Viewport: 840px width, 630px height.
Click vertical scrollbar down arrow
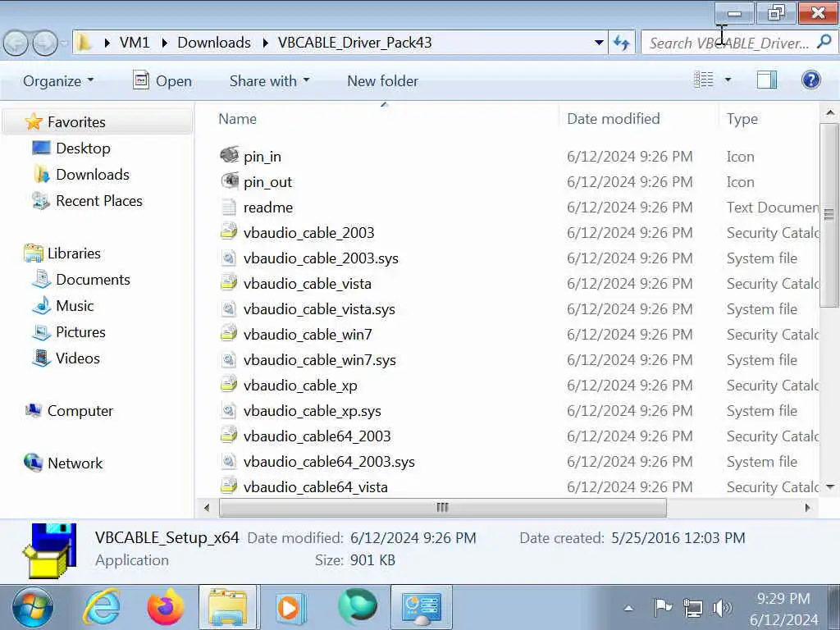click(830, 486)
